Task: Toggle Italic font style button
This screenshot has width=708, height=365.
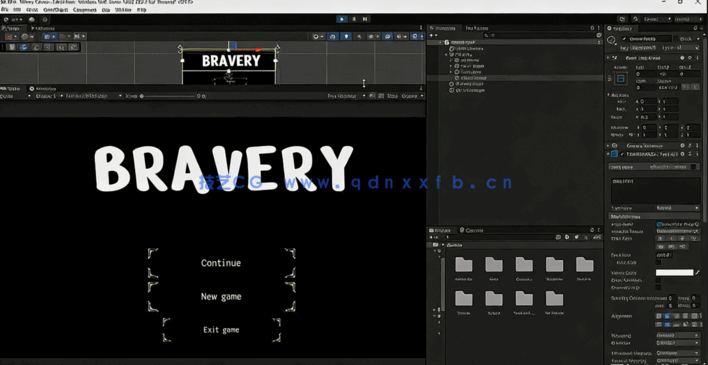Action: pyautogui.click(x=671, y=239)
